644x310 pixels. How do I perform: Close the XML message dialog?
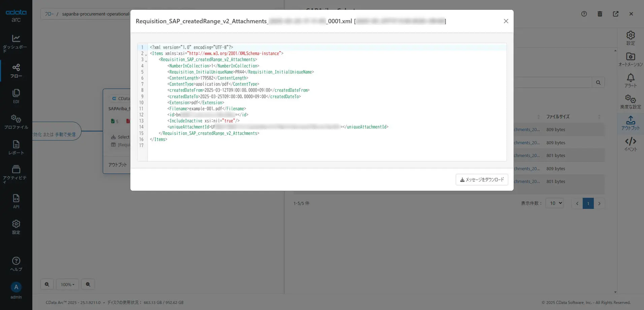tap(506, 21)
